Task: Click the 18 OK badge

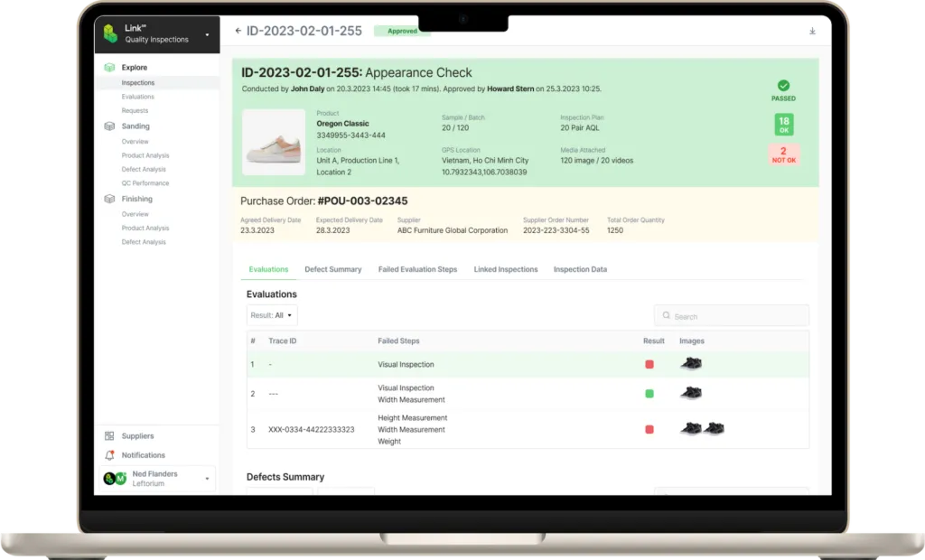Action: [x=784, y=125]
